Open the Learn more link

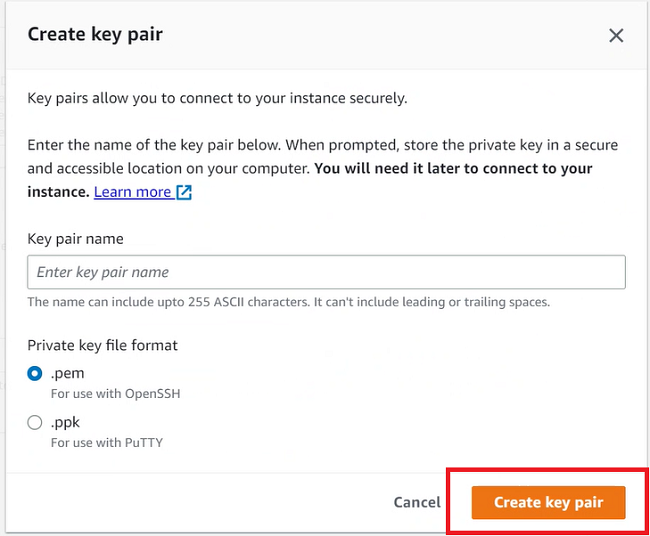pyautogui.click(x=132, y=192)
